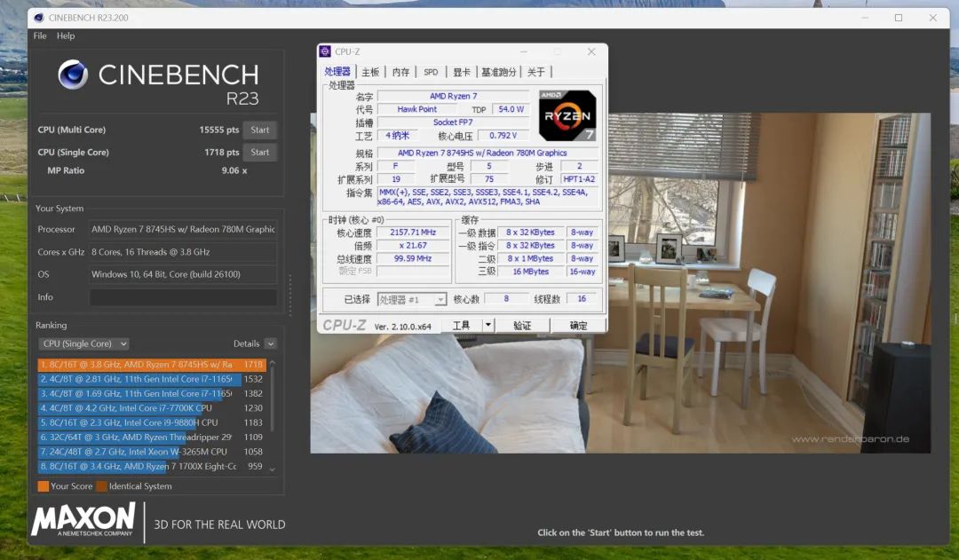This screenshot has height=560, width=959.
Task: Switch to the 显卡 tab in CPU-Z
Action: [462, 72]
